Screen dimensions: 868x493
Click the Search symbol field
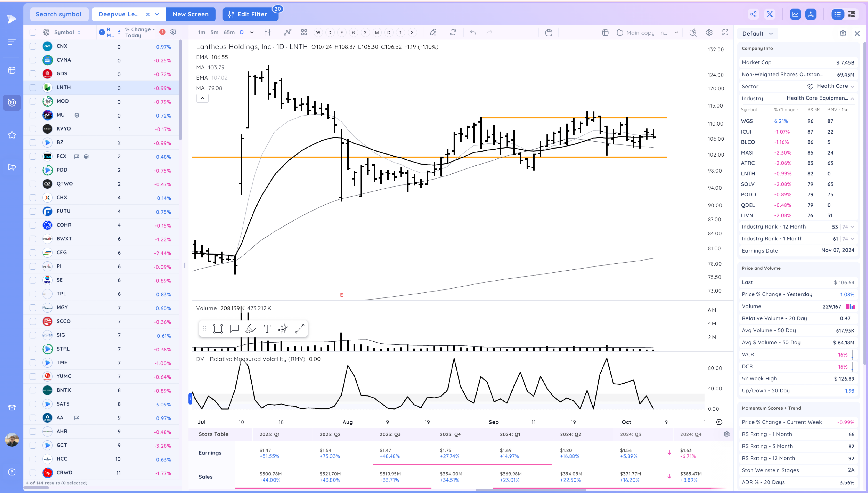point(59,14)
